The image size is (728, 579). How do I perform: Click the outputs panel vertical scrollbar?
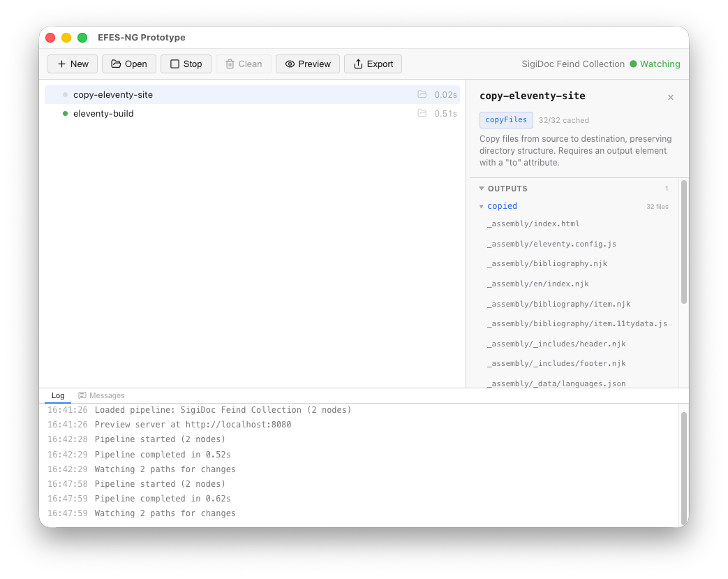click(683, 241)
